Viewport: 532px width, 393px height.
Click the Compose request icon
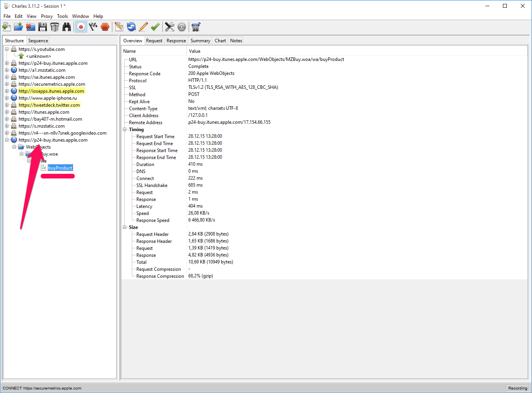(119, 27)
